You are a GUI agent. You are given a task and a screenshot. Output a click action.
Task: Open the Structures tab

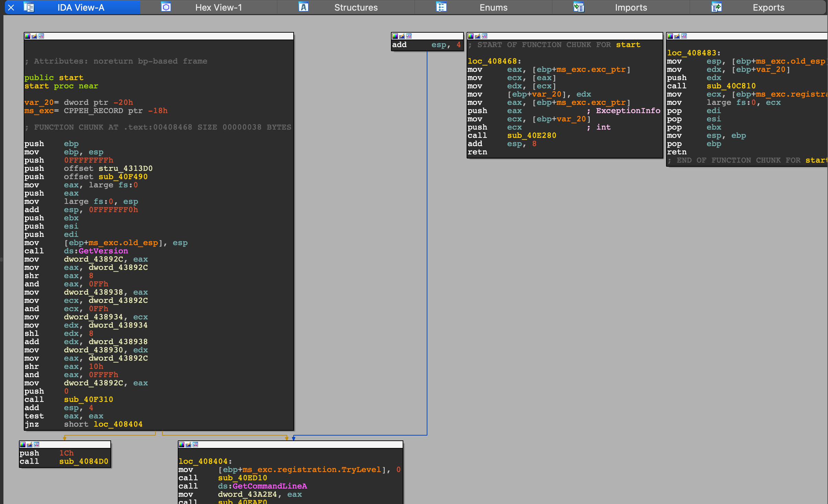point(356,8)
